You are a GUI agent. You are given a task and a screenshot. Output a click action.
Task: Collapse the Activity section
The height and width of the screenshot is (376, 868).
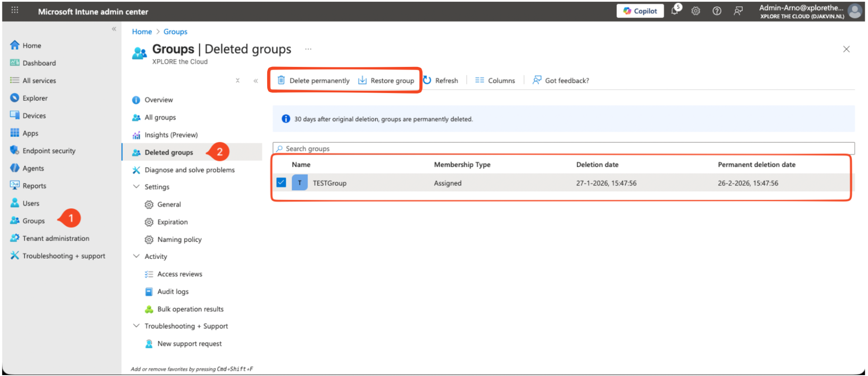136,256
